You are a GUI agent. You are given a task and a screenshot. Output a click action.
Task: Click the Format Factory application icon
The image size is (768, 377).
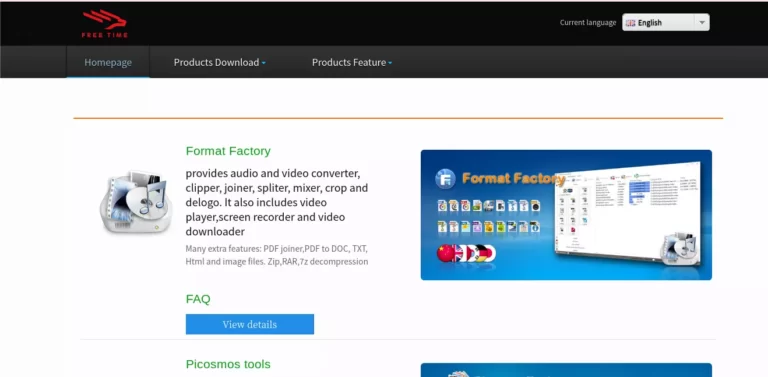pos(137,202)
